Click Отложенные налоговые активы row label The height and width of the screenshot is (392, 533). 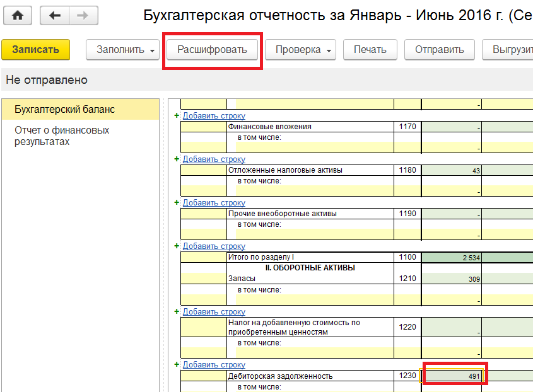tap(285, 170)
